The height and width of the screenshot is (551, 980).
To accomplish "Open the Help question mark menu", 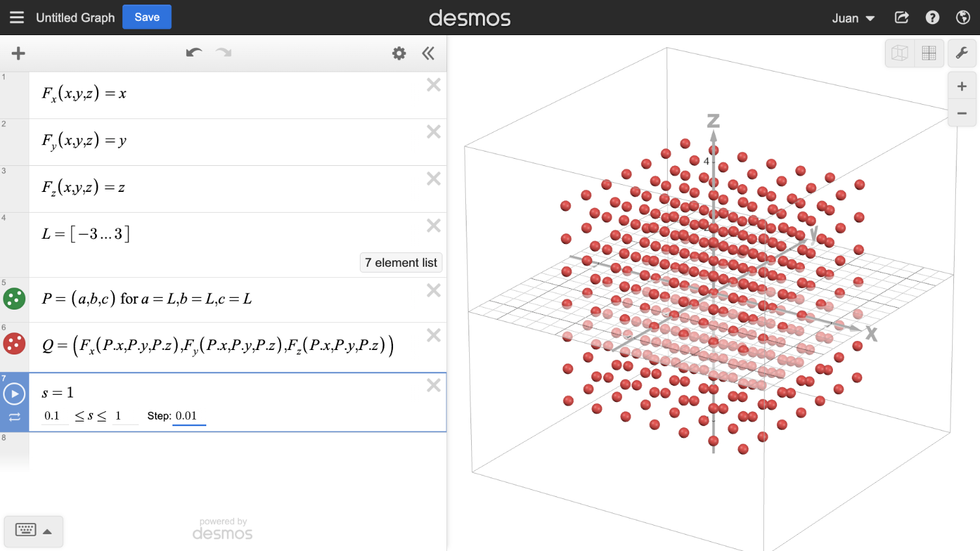I will click(932, 18).
